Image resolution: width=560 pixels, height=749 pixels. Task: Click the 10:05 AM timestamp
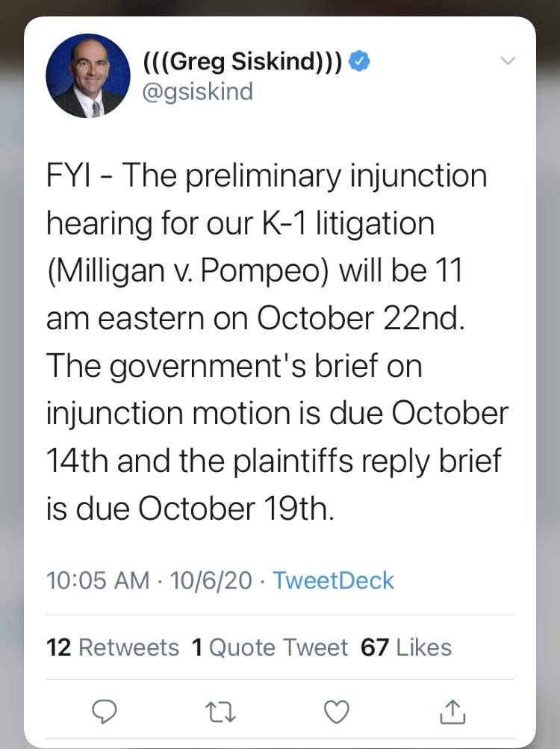(x=98, y=580)
